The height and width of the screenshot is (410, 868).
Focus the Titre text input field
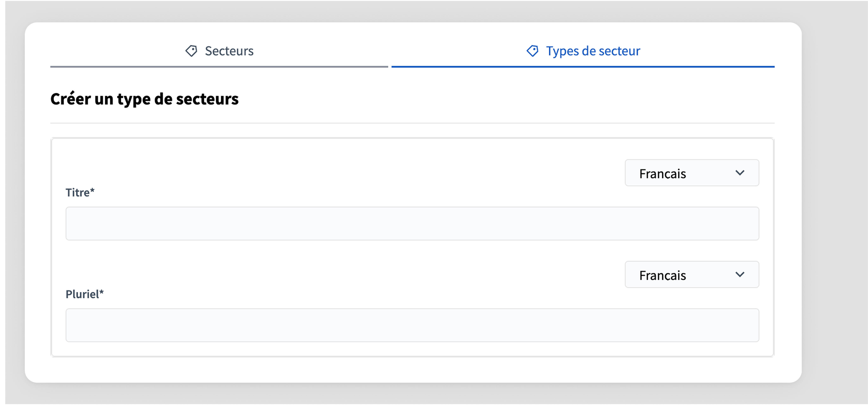pyautogui.click(x=412, y=224)
